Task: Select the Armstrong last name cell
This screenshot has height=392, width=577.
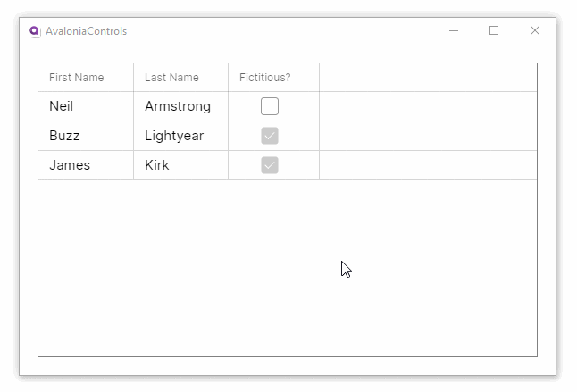Action: click(178, 106)
